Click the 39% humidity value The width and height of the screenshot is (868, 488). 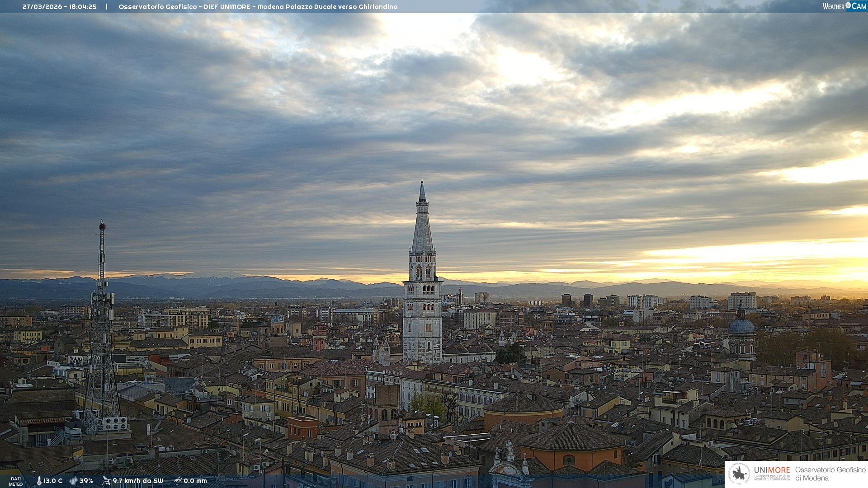(86, 481)
